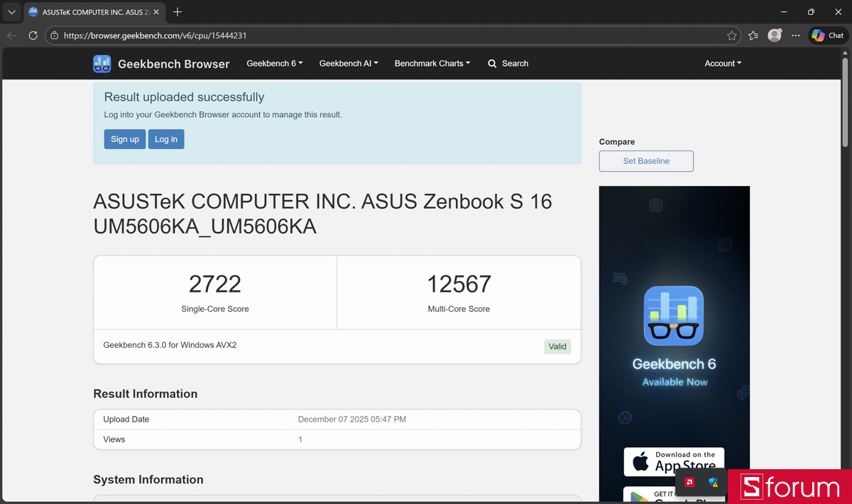
Task: Open Search via the magnifier icon
Action: click(492, 63)
